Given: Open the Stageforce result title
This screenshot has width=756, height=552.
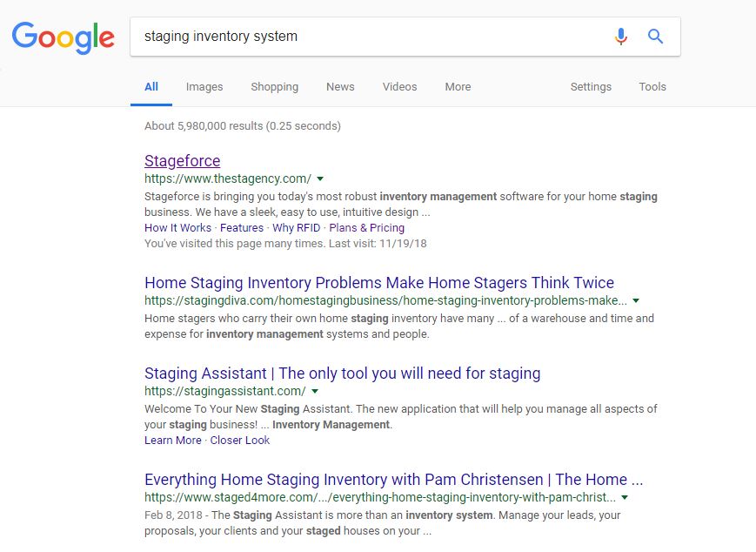Looking at the screenshot, I should [x=182, y=161].
